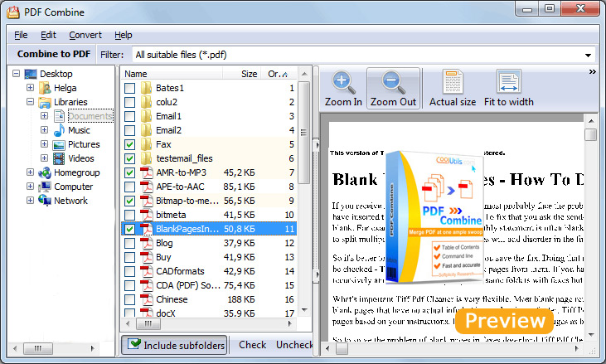Click the CADformats PDF file icon
The image size is (606, 364).
click(147, 271)
